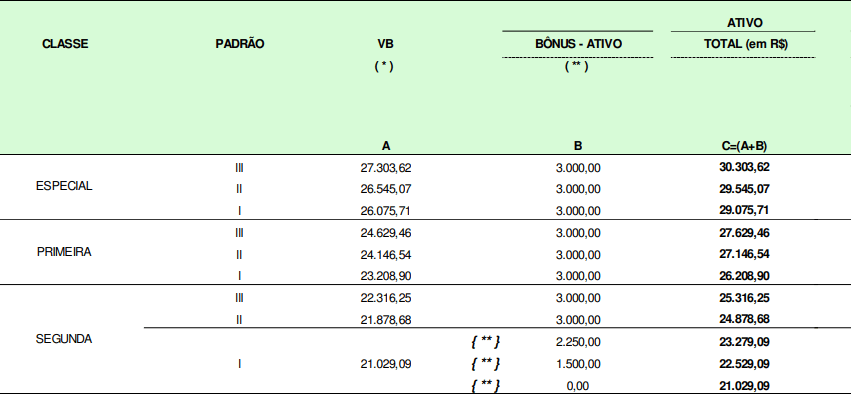Screen dimensions: 851x396
Task: Click the TOTAL (em R$) header
Action: coord(746,44)
